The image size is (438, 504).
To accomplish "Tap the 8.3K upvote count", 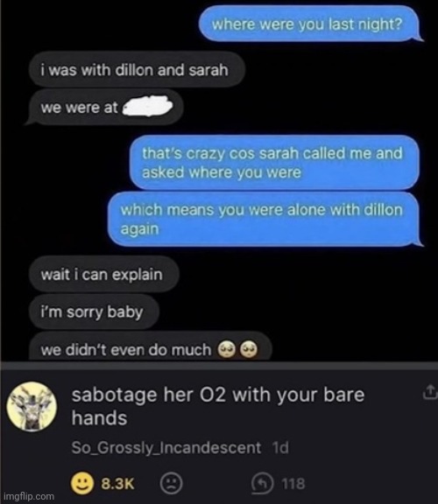I will point(117,483).
